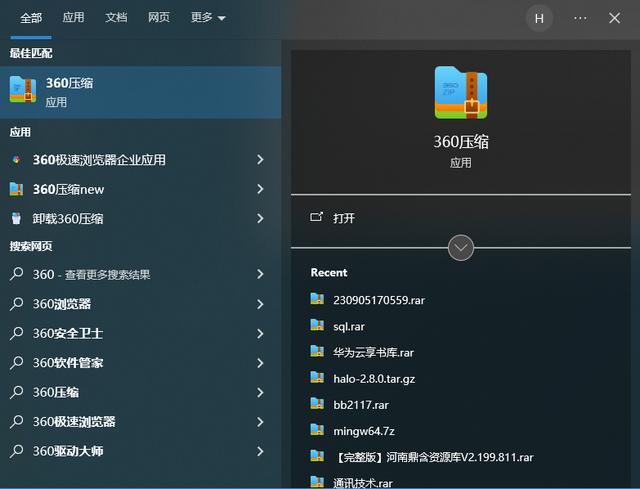This screenshot has height=489, width=640.
Task: Click the 卸载360压缩 uninstall icon
Action: point(16,218)
